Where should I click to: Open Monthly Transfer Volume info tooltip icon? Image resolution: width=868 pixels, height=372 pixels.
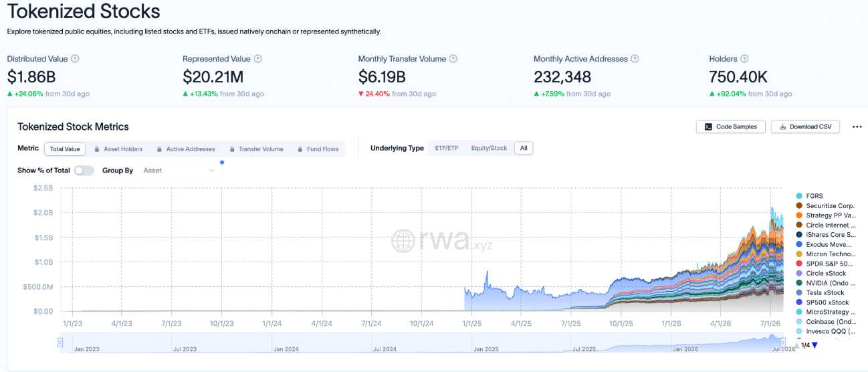pos(453,59)
